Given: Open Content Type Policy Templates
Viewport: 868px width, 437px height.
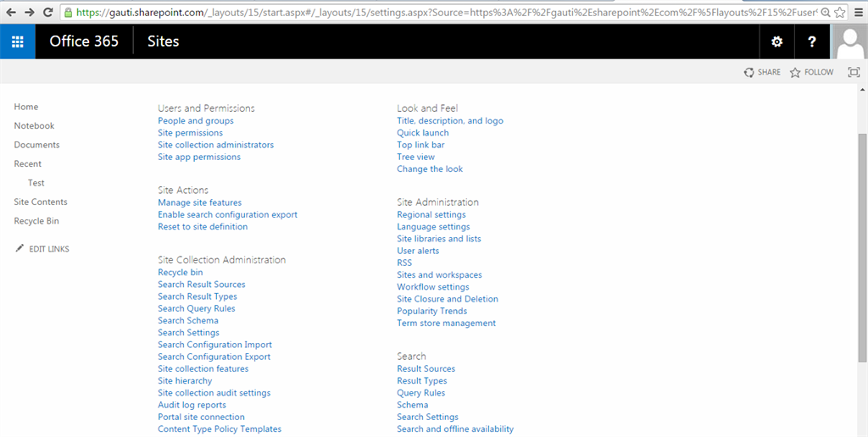Looking at the screenshot, I should click(x=220, y=429).
